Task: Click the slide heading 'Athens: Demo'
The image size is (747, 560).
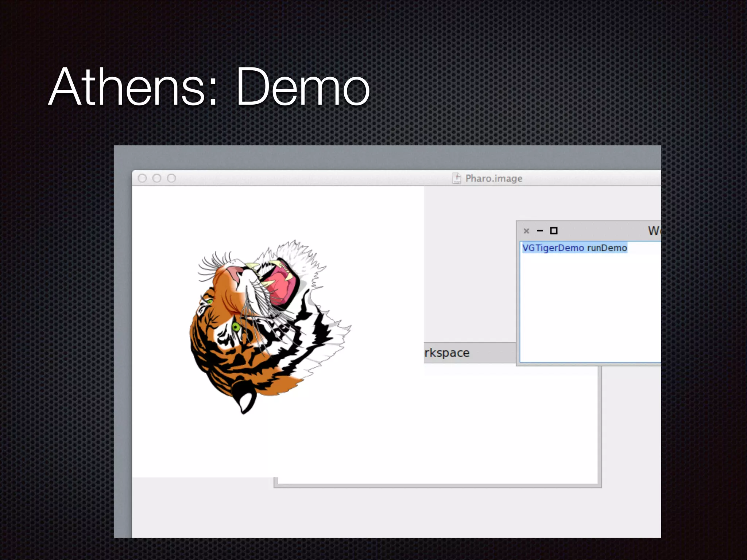Action: click(x=209, y=87)
